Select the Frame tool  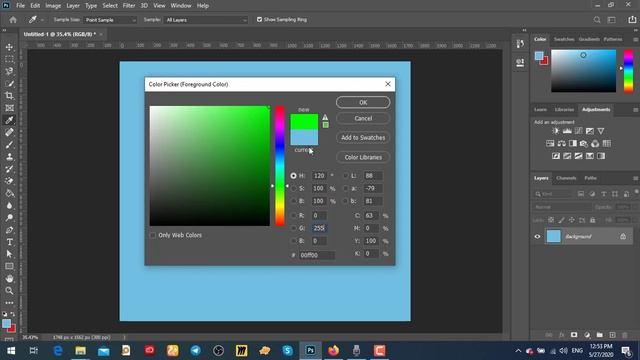pyautogui.click(x=9, y=108)
